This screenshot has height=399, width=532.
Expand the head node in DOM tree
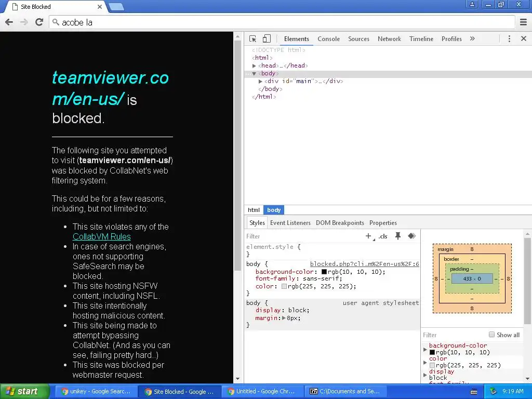tap(254, 66)
